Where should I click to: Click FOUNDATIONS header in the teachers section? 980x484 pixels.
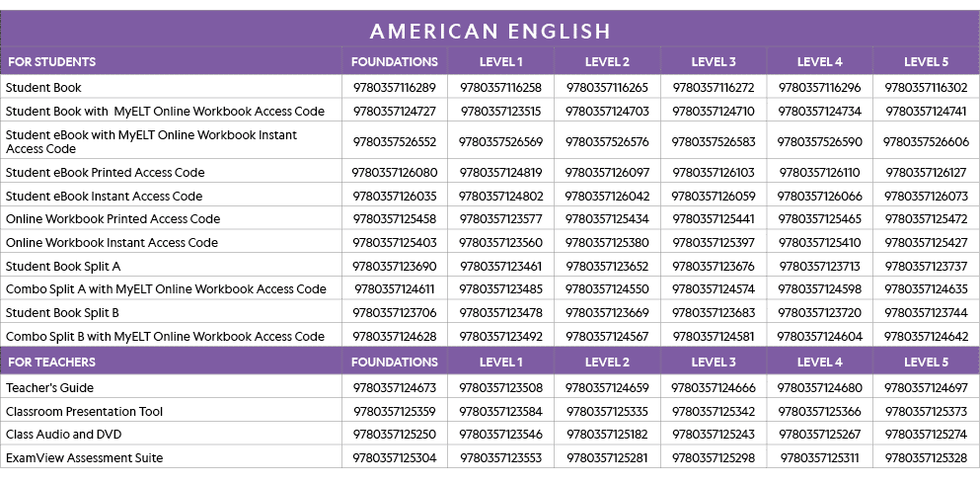pyautogui.click(x=394, y=363)
